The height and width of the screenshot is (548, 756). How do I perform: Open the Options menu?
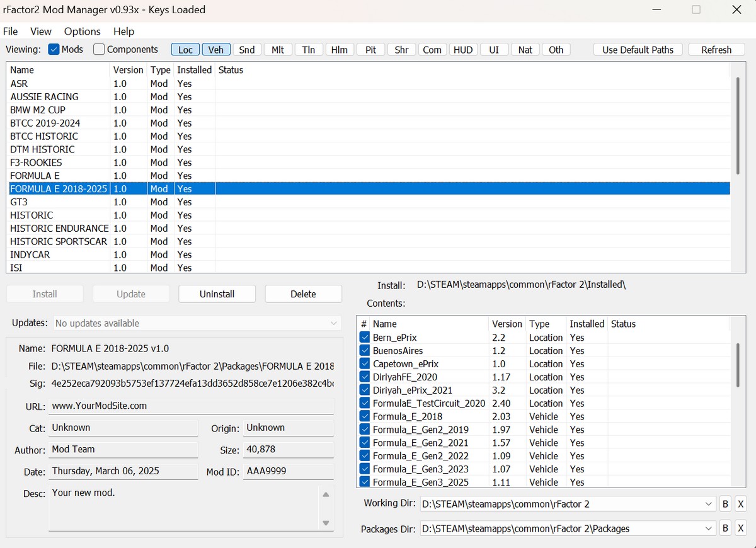click(x=83, y=31)
